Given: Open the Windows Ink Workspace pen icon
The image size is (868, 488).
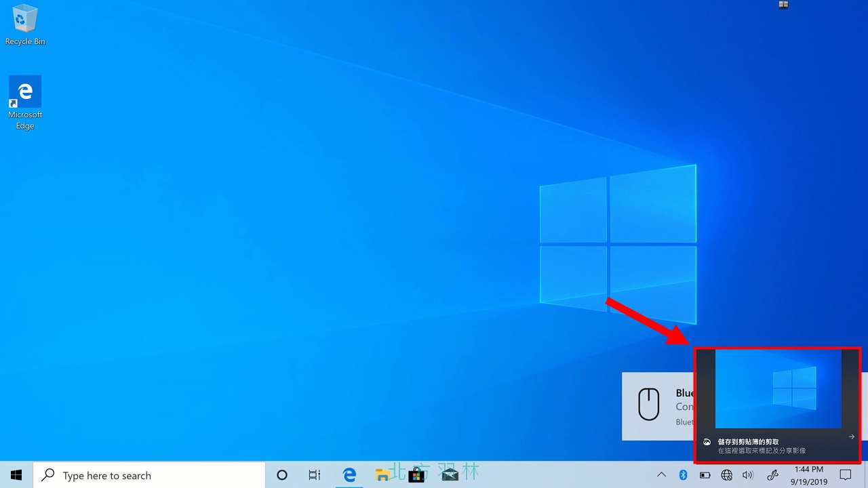Looking at the screenshot, I should [x=772, y=475].
